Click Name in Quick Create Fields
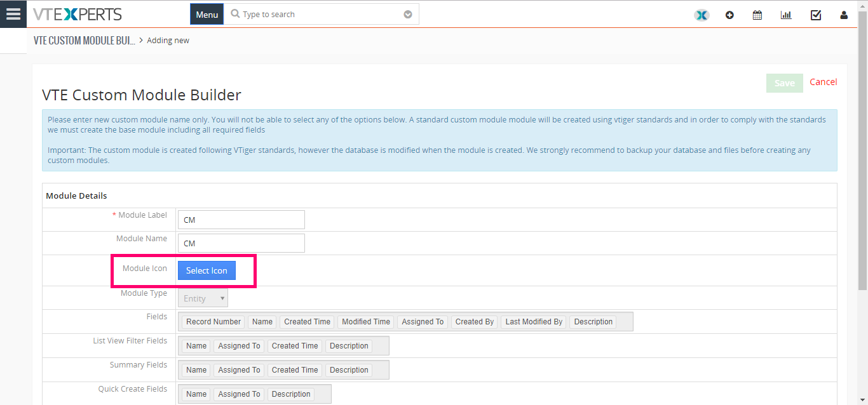Image resolution: width=868 pixels, height=405 pixels. (x=196, y=394)
